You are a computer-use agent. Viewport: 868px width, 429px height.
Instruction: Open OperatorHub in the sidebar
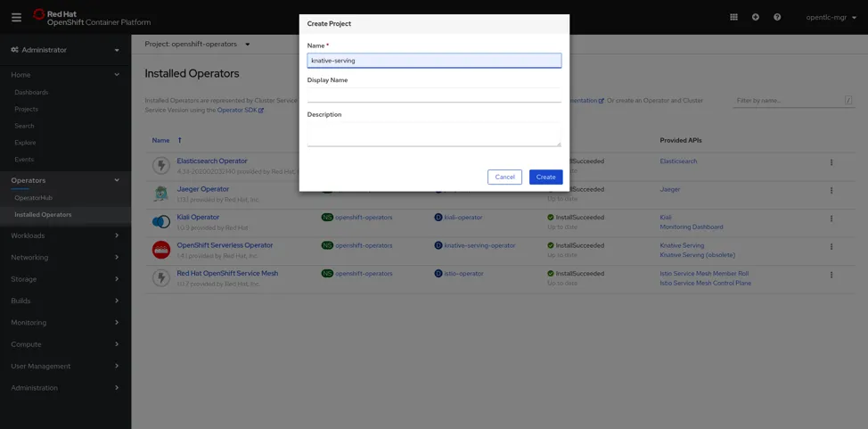tap(34, 198)
